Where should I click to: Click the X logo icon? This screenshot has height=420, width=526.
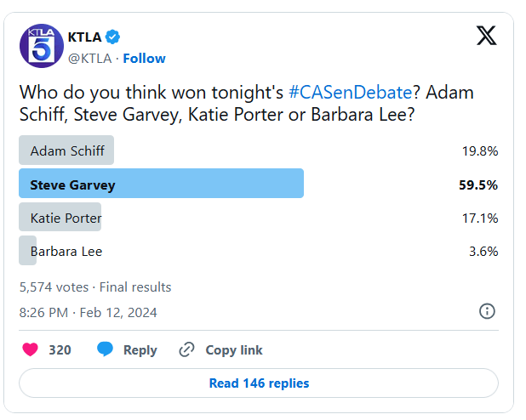click(x=486, y=36)
